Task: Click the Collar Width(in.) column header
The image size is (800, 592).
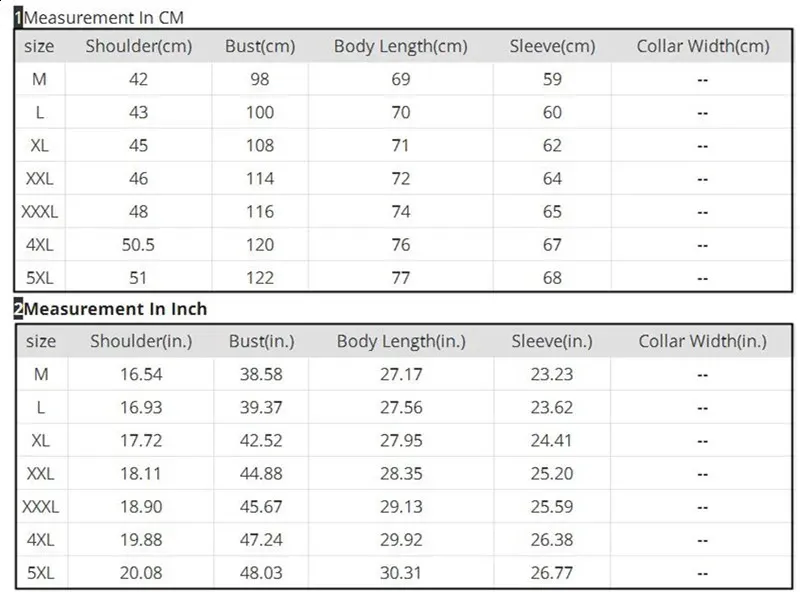Action: [x=703, y=341]
